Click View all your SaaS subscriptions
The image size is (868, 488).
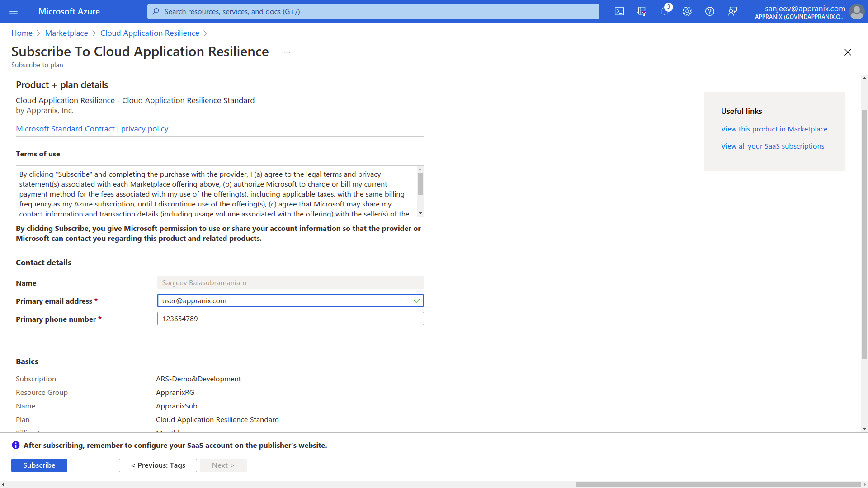pos(772,146)
